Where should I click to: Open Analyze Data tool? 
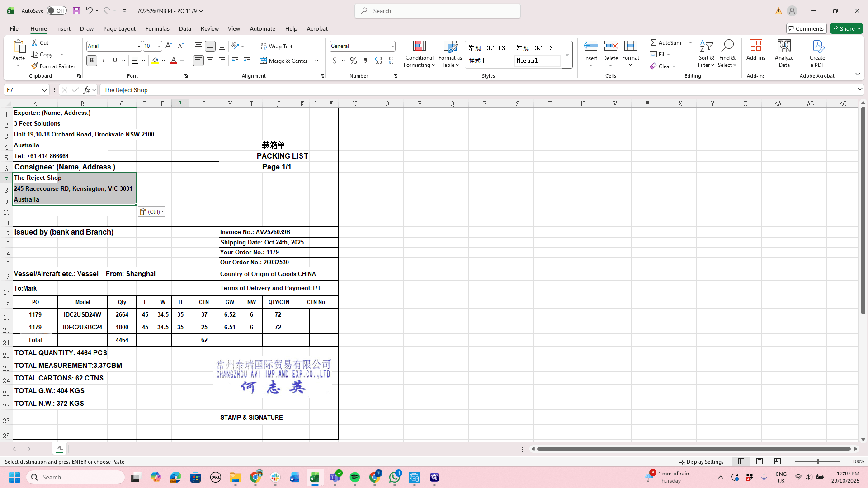click(x=784, y=53)
